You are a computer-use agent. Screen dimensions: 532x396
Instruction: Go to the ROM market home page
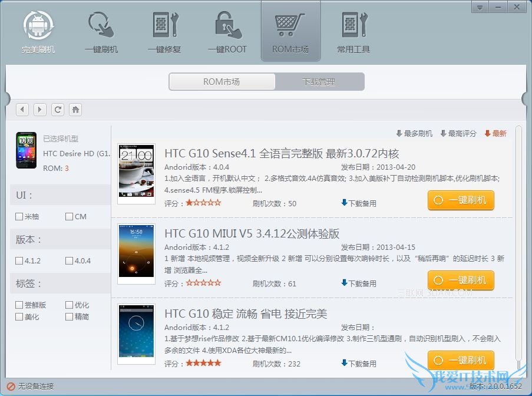point(75,110)
